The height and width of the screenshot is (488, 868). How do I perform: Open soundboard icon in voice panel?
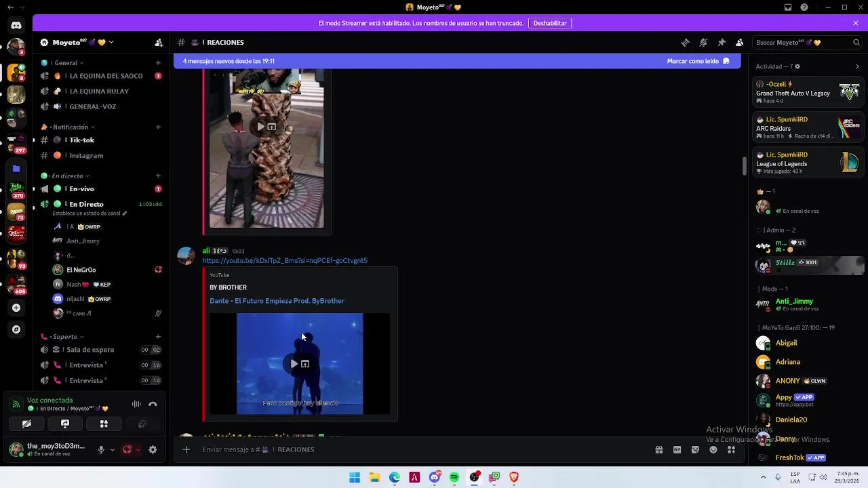[x=142, y=424]
